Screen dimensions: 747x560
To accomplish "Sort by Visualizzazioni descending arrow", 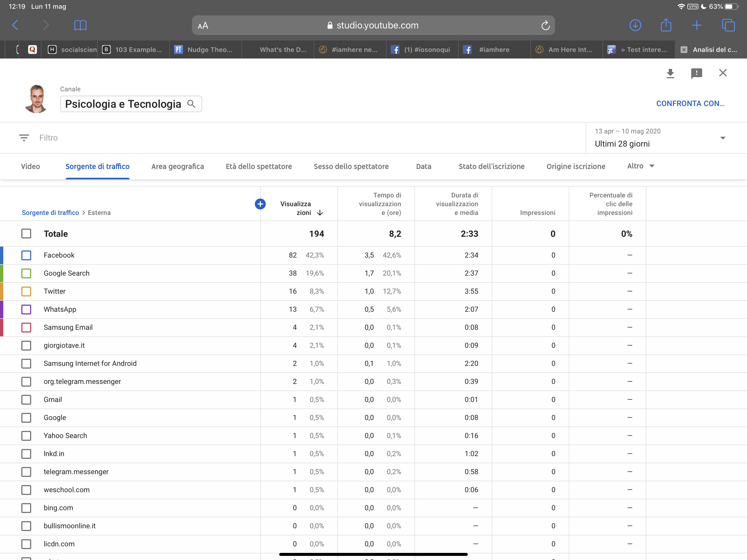I will tap(320, 213).
